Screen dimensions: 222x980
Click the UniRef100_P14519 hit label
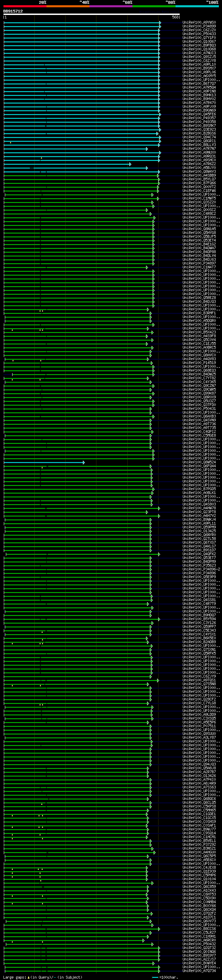coord(199,363)
